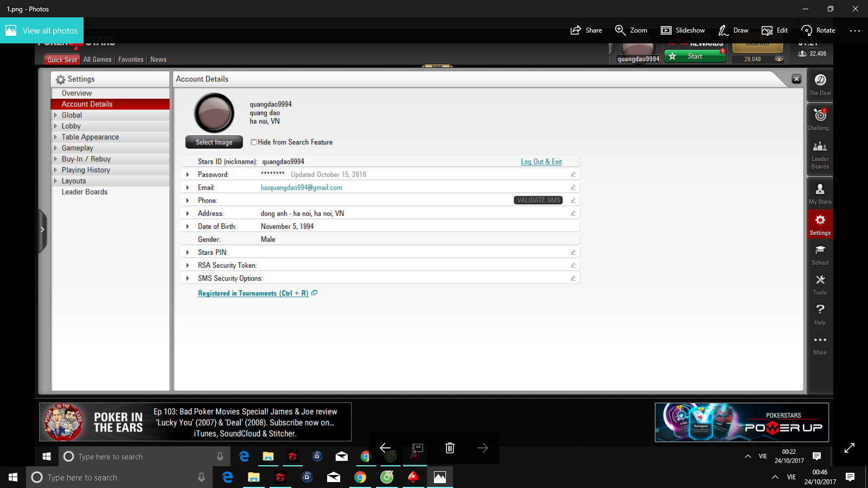Screen dimensions: 868x488
Task: Go to previous photo arrow
Action: point(385,448)
